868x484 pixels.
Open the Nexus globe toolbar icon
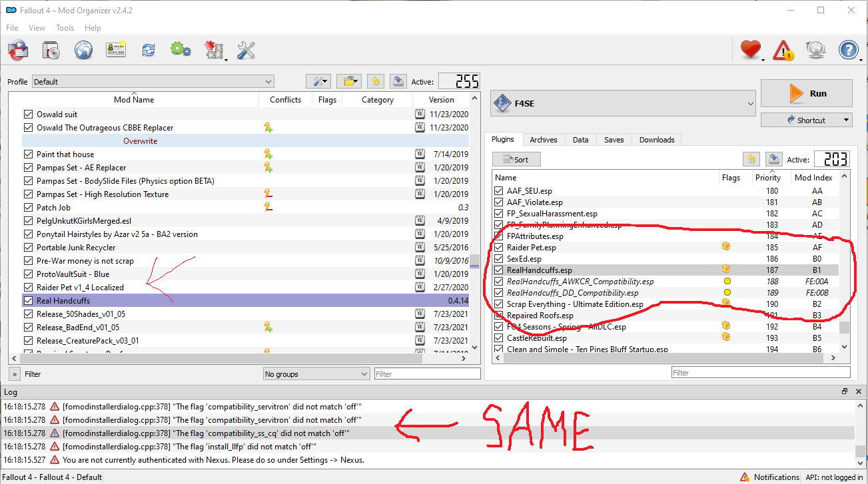point(83,50)
